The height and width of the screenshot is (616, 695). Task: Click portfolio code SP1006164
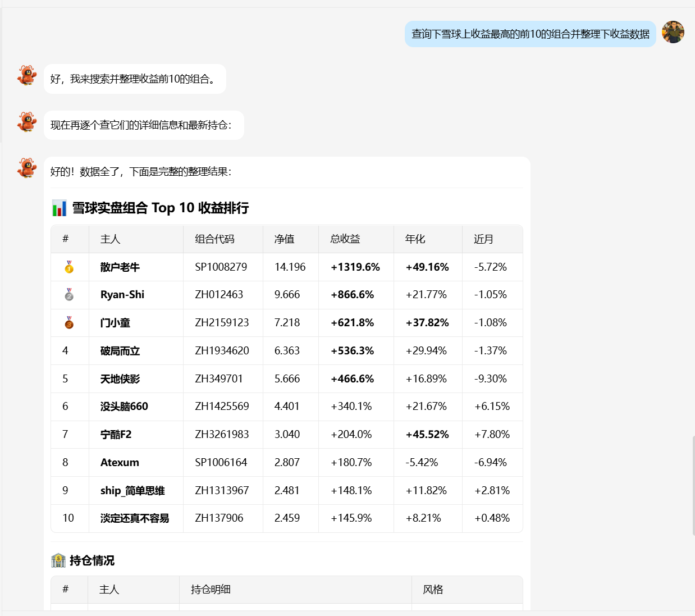click(221, 463)
